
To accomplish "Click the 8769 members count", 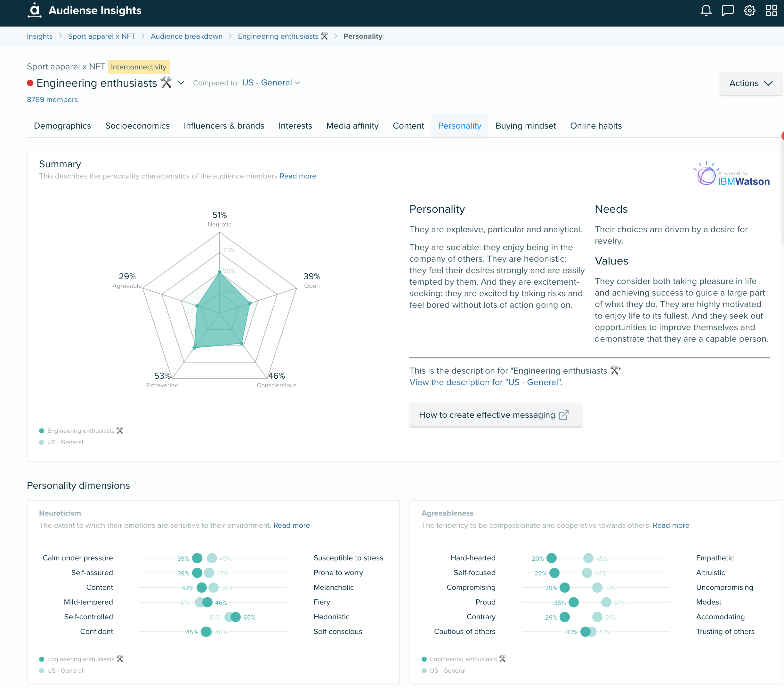I will 52,100.
